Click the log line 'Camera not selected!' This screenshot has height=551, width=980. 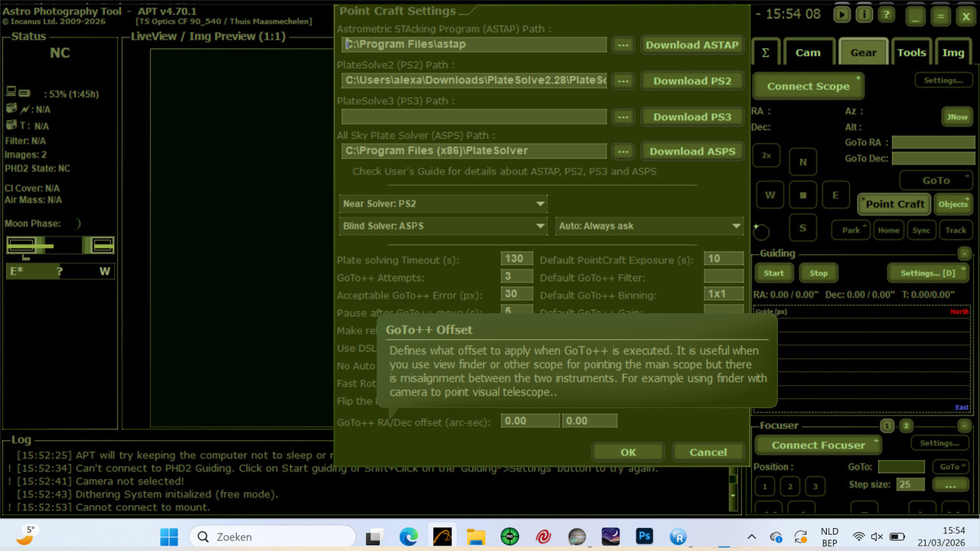(130, 481)
